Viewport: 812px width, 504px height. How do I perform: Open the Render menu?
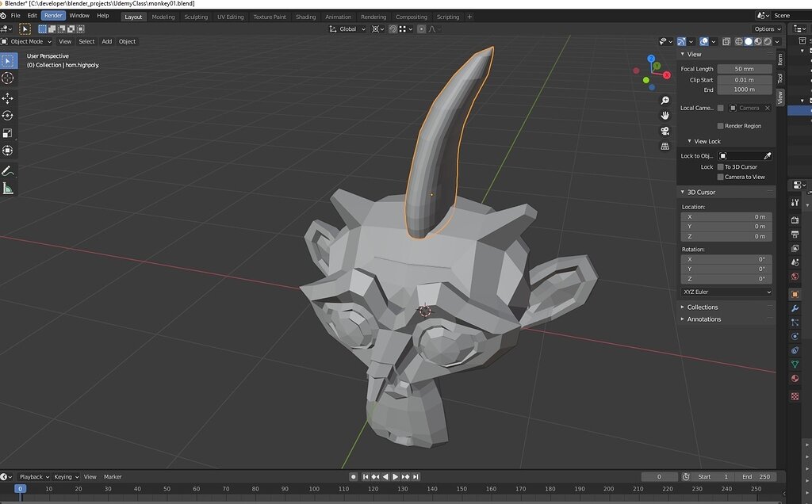click(x=53, y=16)
